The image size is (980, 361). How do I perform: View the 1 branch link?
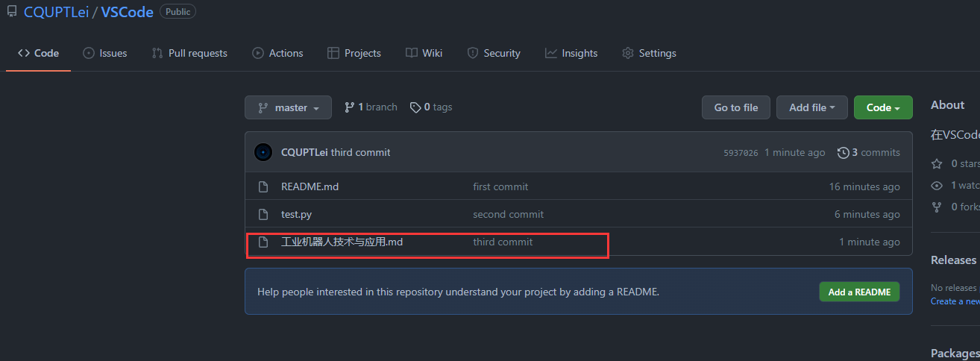click(x=371, y=107)
